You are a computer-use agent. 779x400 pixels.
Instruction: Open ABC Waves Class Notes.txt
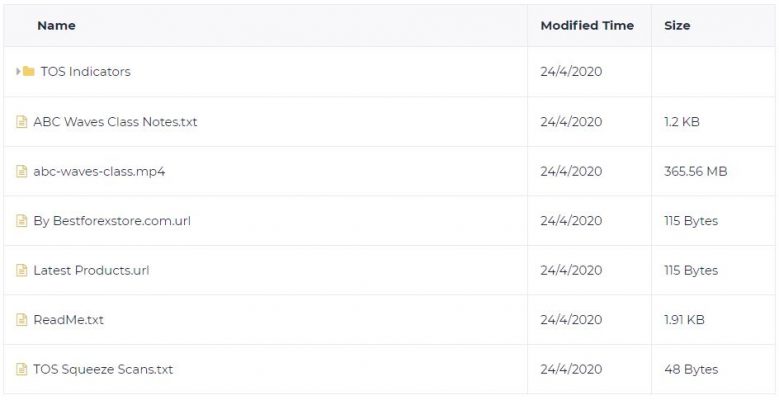coord(115,122)
